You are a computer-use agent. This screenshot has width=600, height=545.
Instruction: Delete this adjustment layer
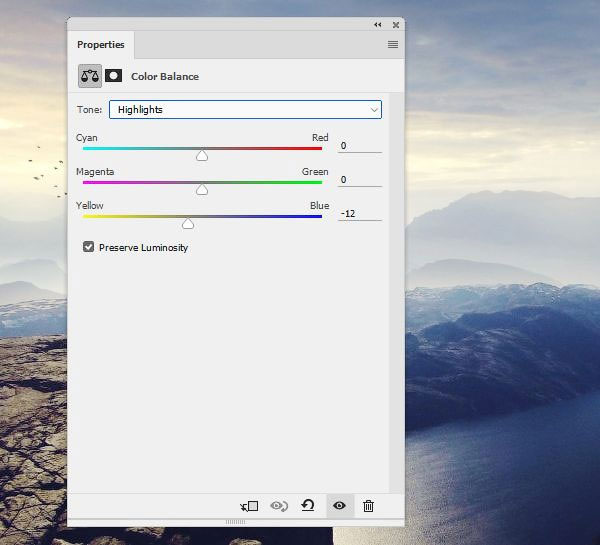[x=368, y=506]
